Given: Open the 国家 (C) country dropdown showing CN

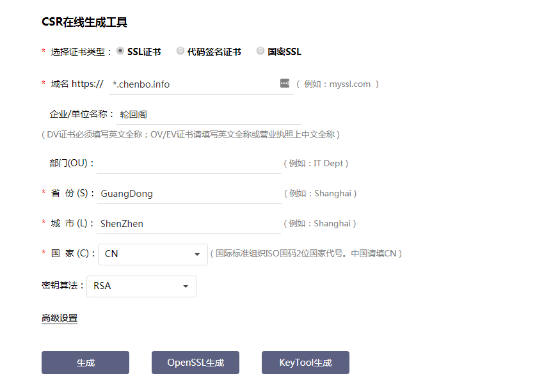Looking at the screenshot, I should tap(152, 254).
